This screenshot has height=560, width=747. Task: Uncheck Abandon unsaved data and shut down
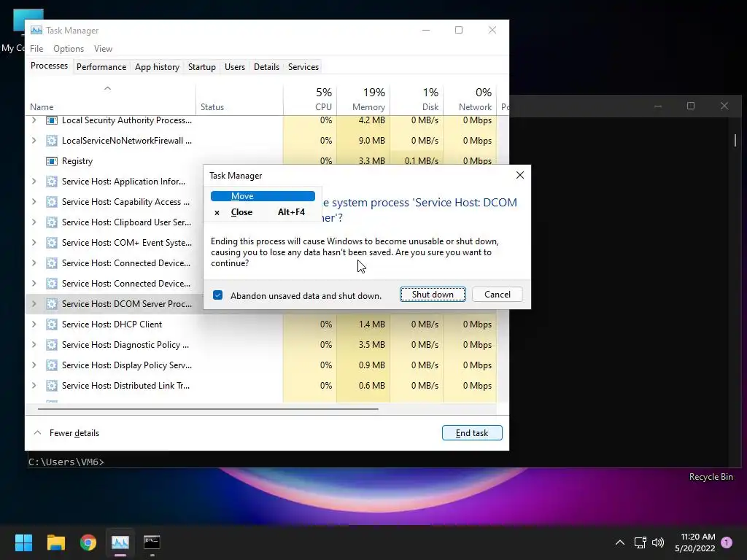(x=217, y=295)
